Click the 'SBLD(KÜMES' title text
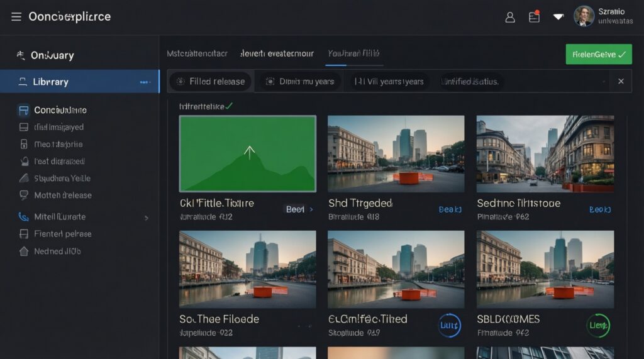 tap(508, 319)
